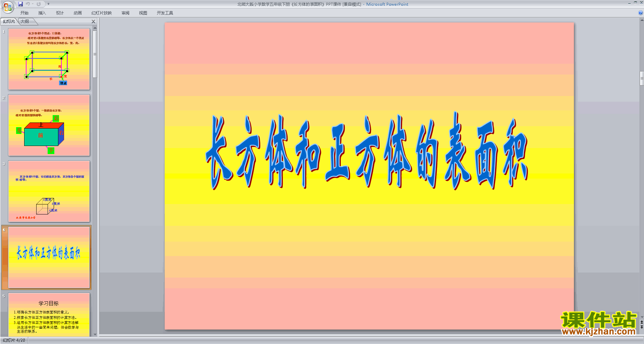Select slide 2 thumbnail with colored box
644x344 pixels.
point(49,125)
